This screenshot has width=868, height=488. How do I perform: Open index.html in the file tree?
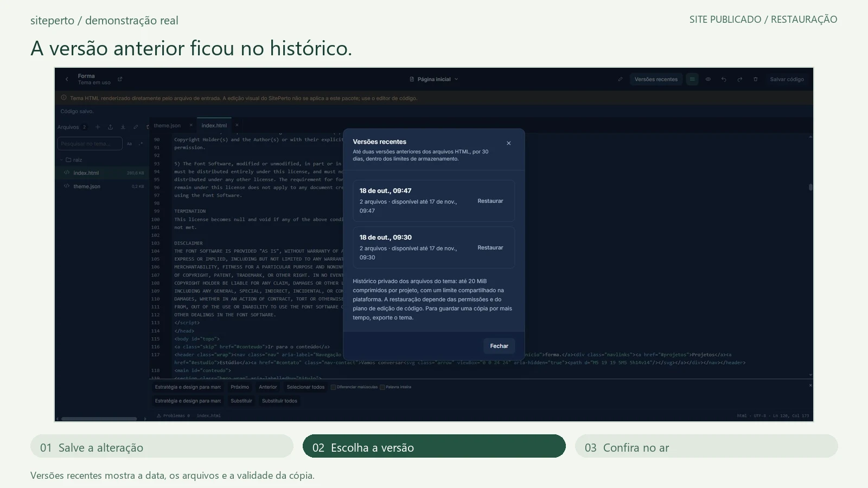103,173
